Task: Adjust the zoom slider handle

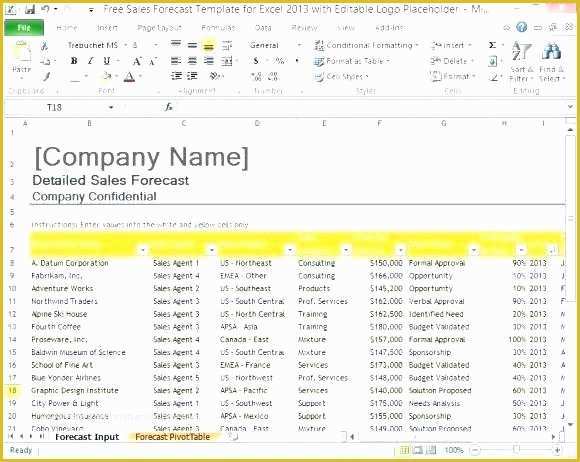Action: (516, 450)
